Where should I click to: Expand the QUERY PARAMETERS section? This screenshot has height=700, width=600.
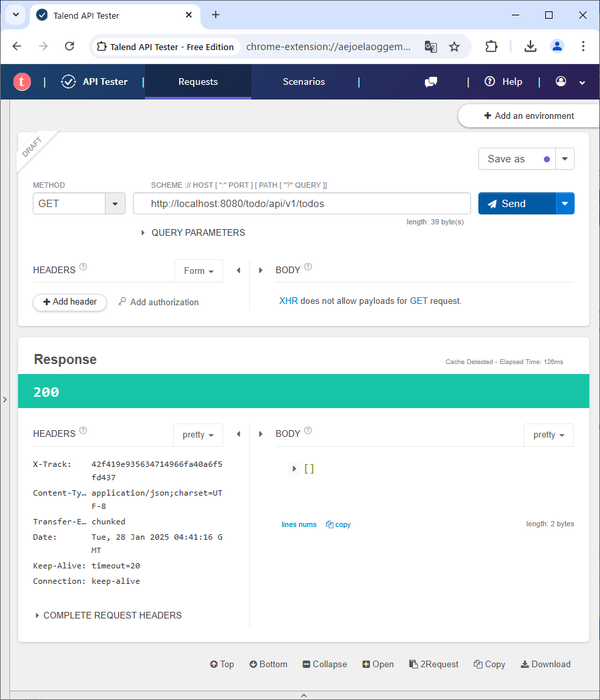192,232
